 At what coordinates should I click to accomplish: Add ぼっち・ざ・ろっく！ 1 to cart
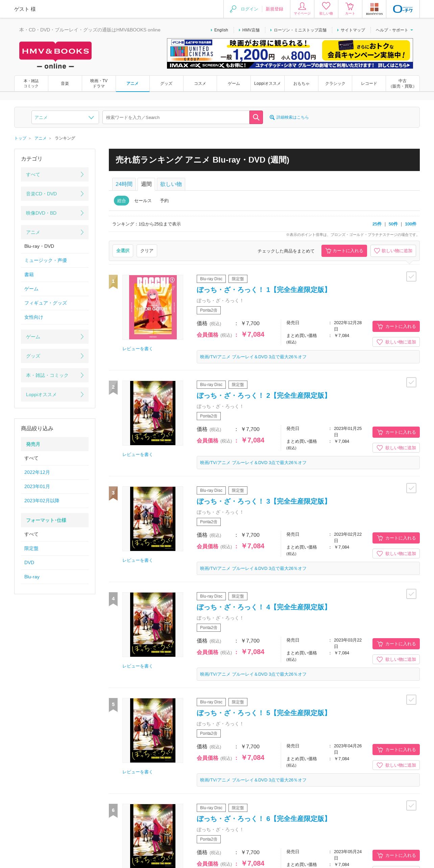click(x=396, y=327)
